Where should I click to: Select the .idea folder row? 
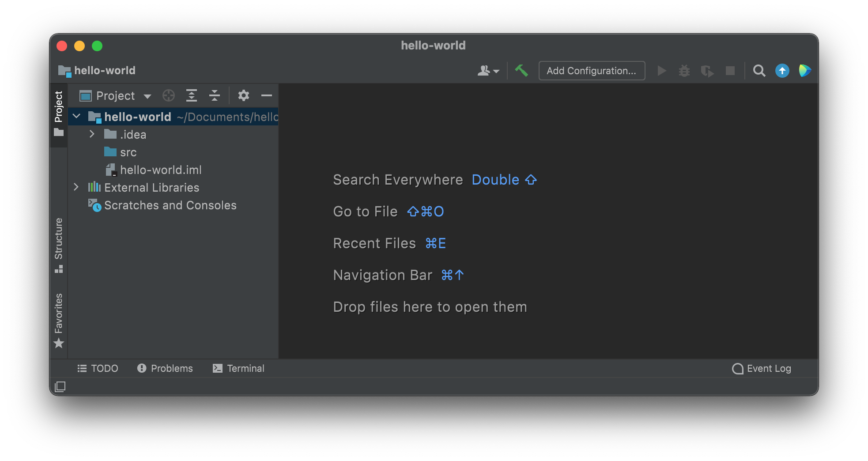click(x=173, y=135)
